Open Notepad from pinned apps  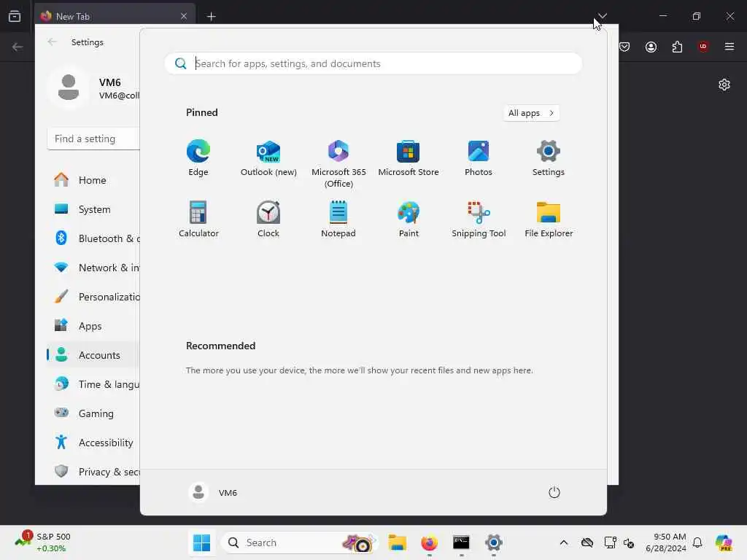click(338, 219)
